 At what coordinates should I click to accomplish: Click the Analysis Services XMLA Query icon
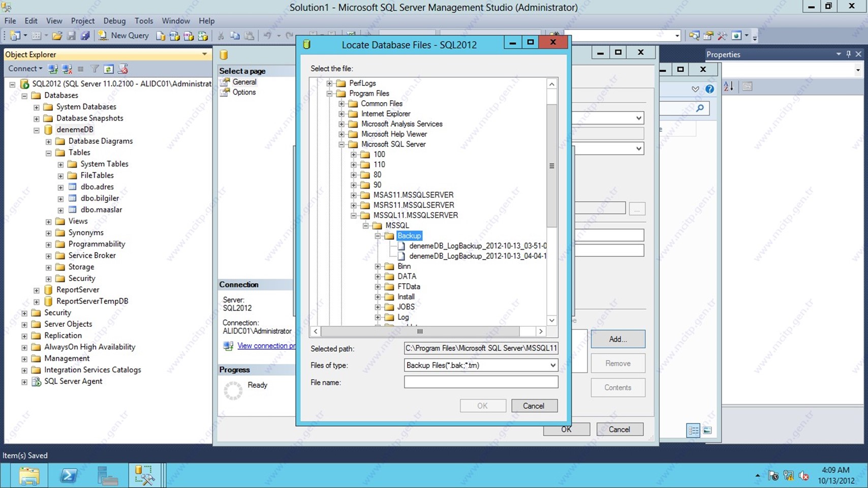203,36
